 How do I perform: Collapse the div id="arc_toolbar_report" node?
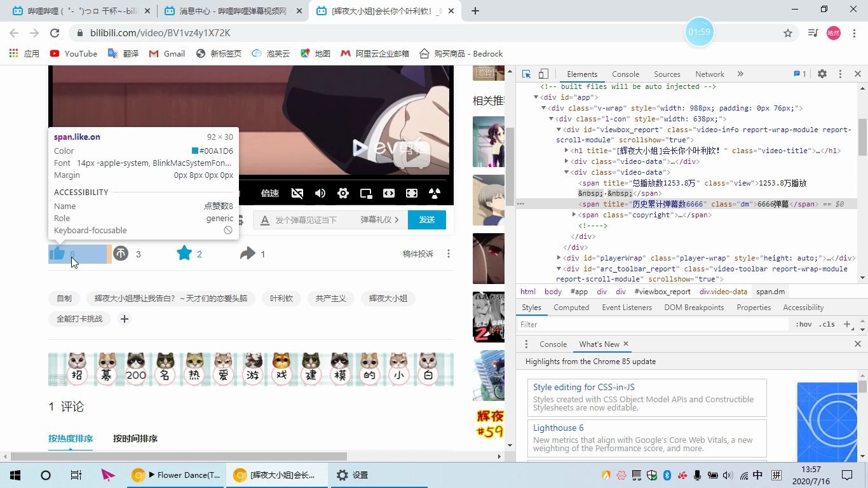pyautogui.click(x=559, y=269)
